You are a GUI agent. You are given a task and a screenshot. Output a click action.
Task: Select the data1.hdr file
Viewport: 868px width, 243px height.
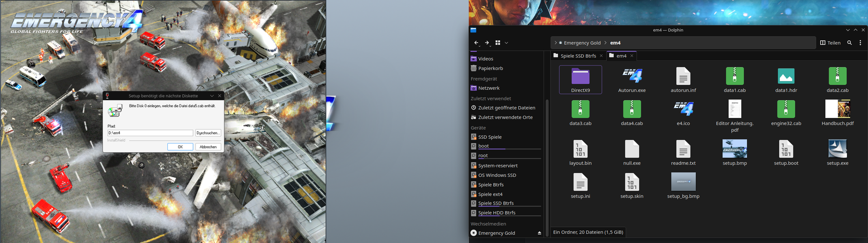pos(786,80)
